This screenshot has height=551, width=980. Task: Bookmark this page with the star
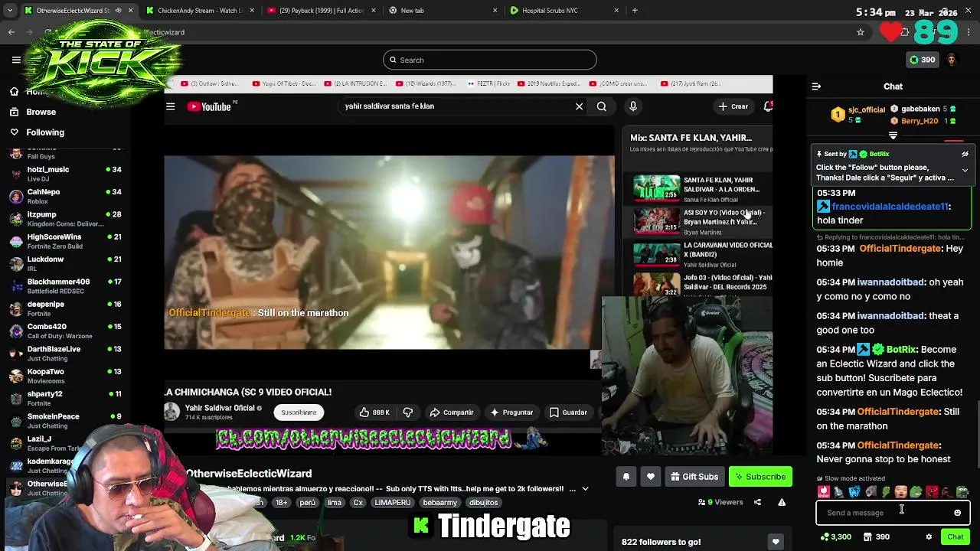[x=861, y=32]
